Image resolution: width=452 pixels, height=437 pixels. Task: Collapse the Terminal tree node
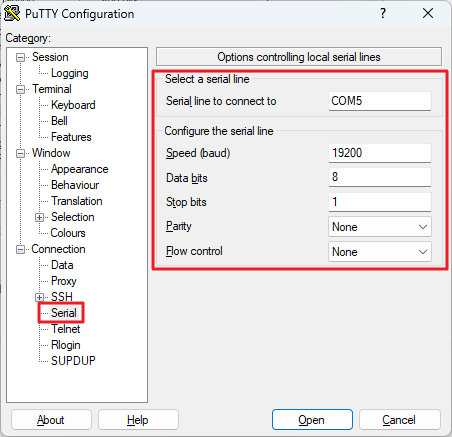(x=20, y=90)
